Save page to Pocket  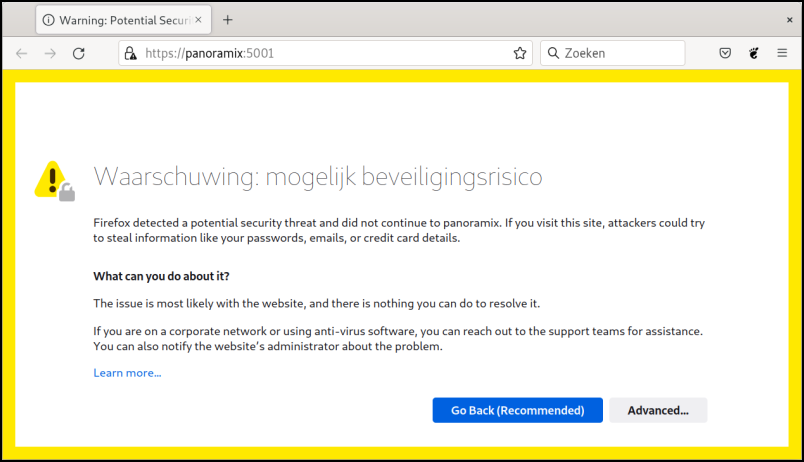[x=725, y=53]
